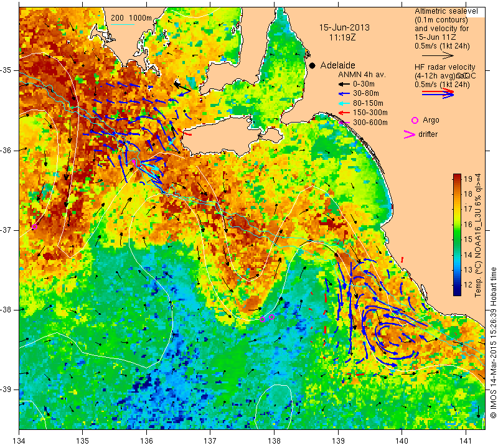This screenshot has height=448, width=498.
Task: Select the 'drifter' legend label
Action: pyautogui.click(x=428, y=134)
